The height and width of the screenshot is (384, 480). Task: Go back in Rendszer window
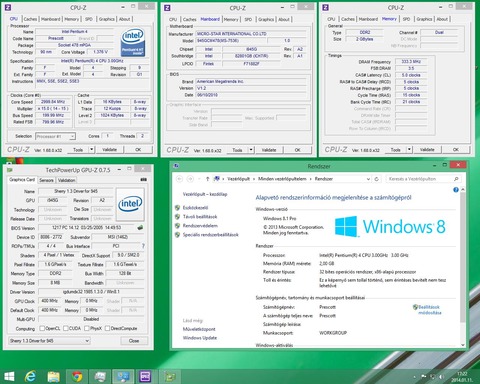179,179
